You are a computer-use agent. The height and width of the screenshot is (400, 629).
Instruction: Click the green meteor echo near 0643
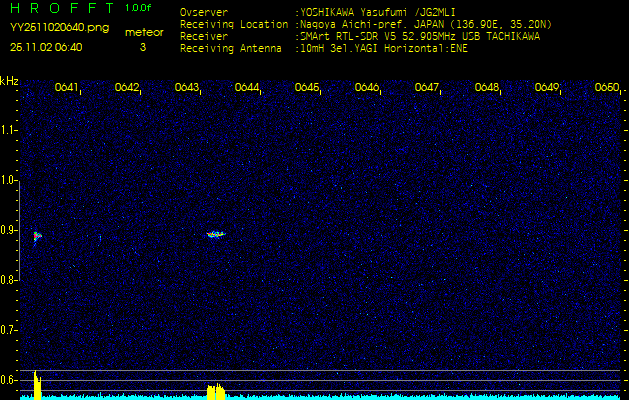point(216,235)
